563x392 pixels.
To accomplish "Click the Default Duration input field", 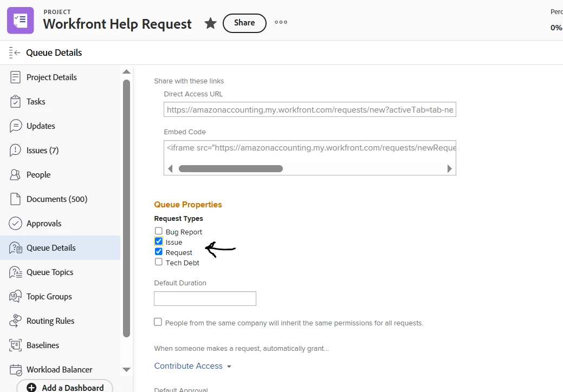I will 205,298.
